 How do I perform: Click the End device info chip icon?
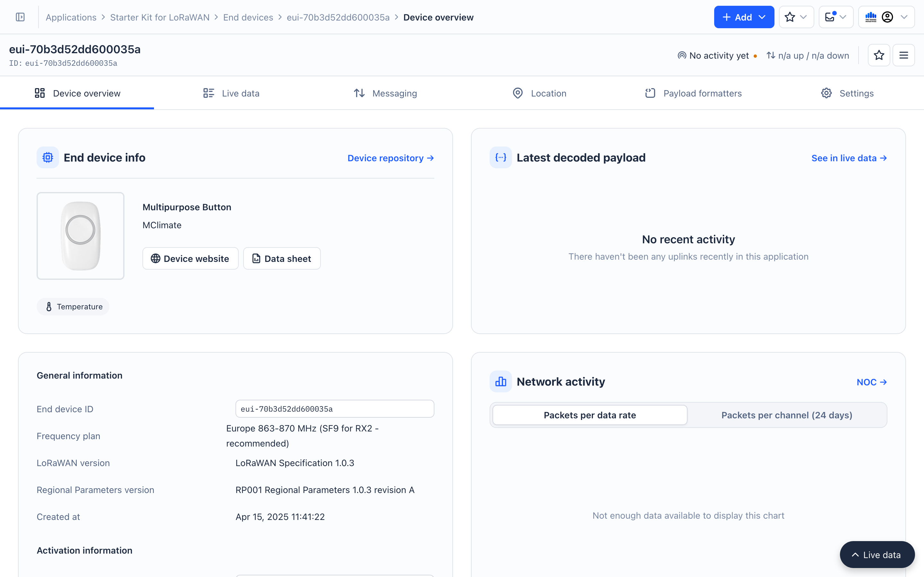(x=48, y=158)
